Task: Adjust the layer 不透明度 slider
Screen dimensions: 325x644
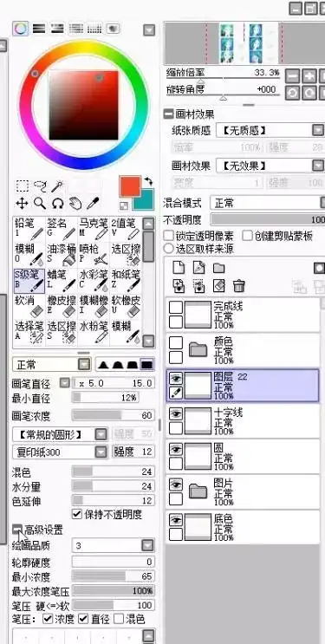Action: (x=268, y=220)
